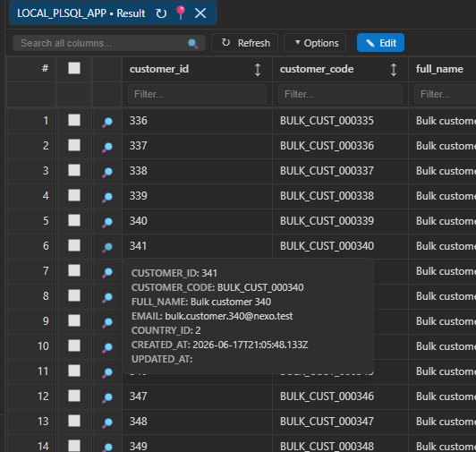The height and width of the screenshot is (452, 476).
Task: Sort by customer_code column arrows
Action: [394, 70]
